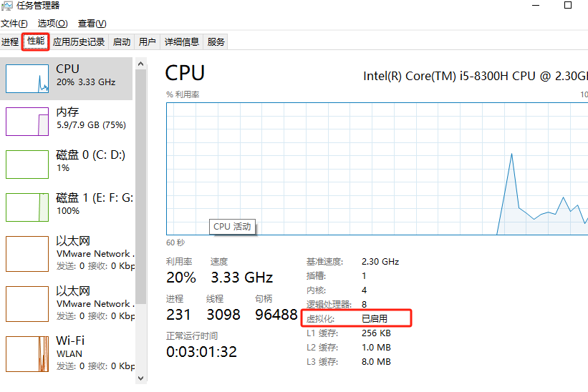This screenshot has height=392, width=588.
Task: Click the L1 缓存 256 KB value
Action: tap(376, 333)
